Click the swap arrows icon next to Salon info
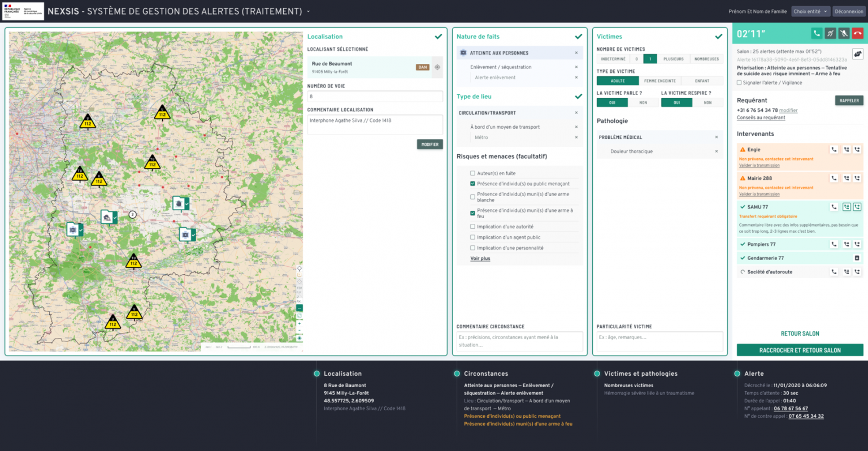The width and height of the screenshot is (868, 451). (x=857, y=54)
